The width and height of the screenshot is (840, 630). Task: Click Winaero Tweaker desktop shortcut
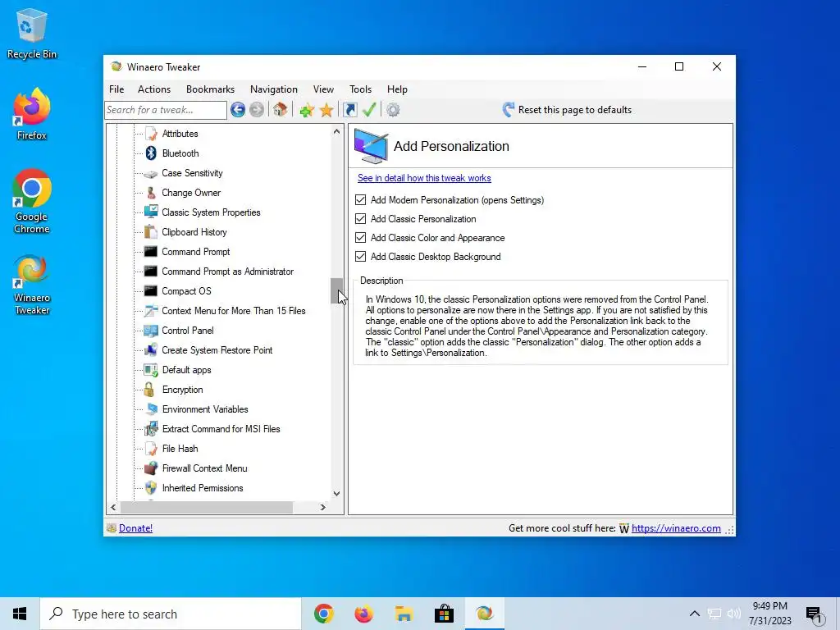point(32,285)
